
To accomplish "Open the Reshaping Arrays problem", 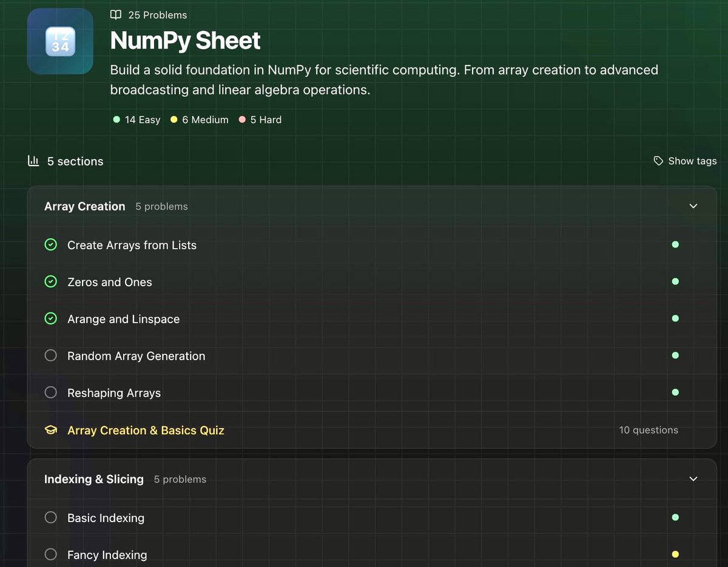I will click(114, 393).
